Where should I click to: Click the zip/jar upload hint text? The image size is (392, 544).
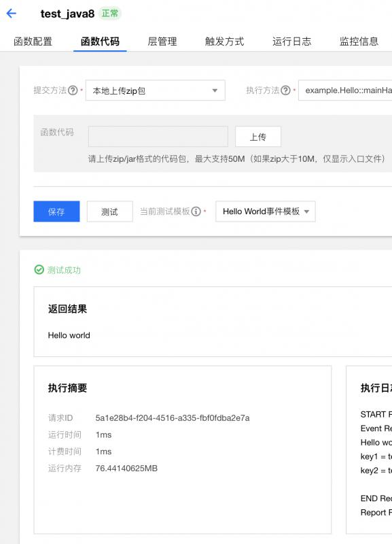point(236,159)
